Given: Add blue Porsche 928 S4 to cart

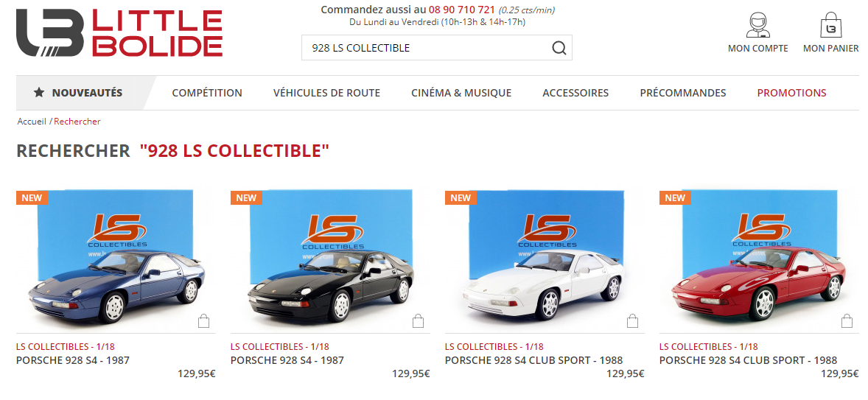Looking at the screenshot, I should [x=203, y=321].
